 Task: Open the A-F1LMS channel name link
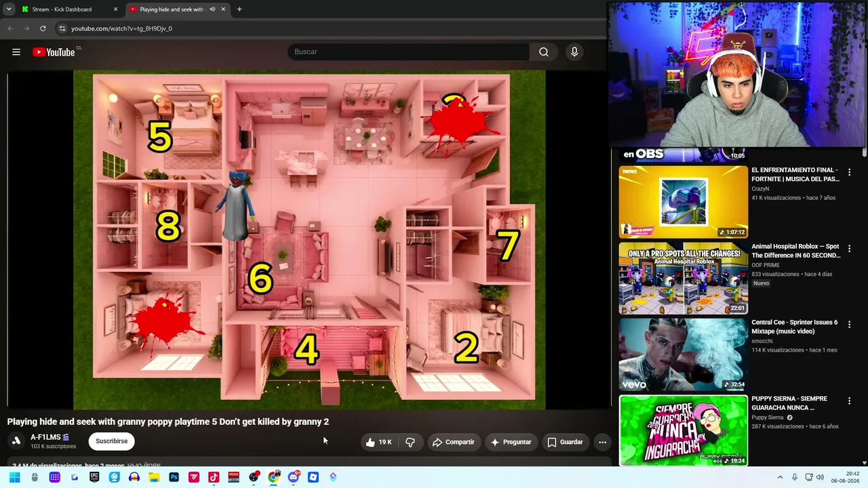tap(45, 437)
